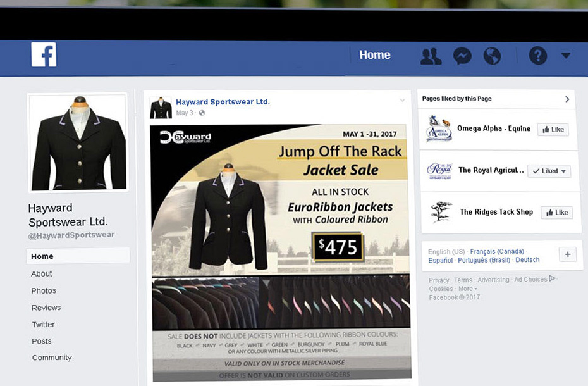Click the Omega Alpha logo thumbnail
Image resolution: width=588 pixels, height=386 pixels.
439,128
